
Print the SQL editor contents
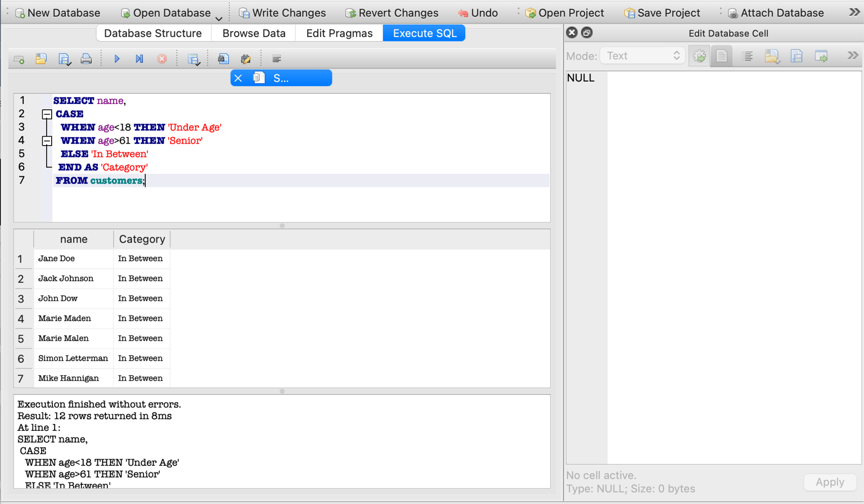pos(86,59)
